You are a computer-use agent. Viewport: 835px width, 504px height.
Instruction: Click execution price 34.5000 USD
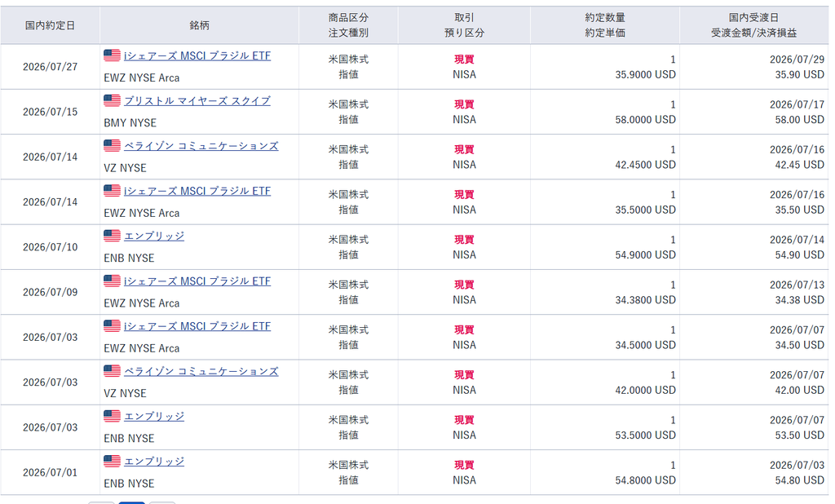(x=646, y=345)
